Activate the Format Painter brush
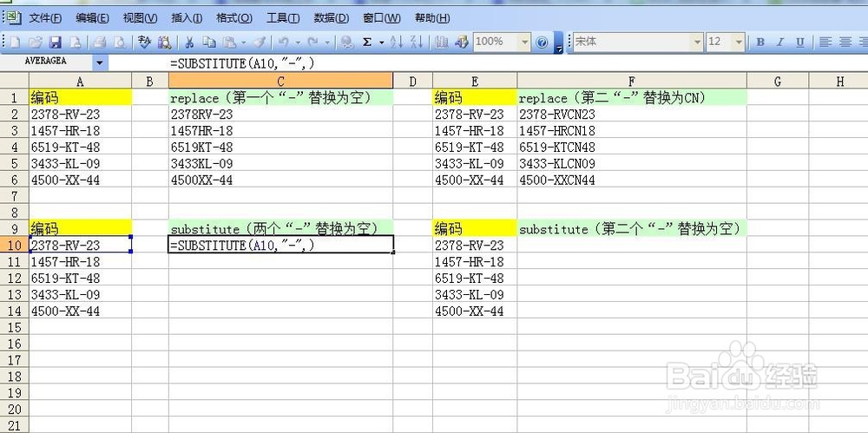This screenshot has height=433, width=868. coord(259,42)
